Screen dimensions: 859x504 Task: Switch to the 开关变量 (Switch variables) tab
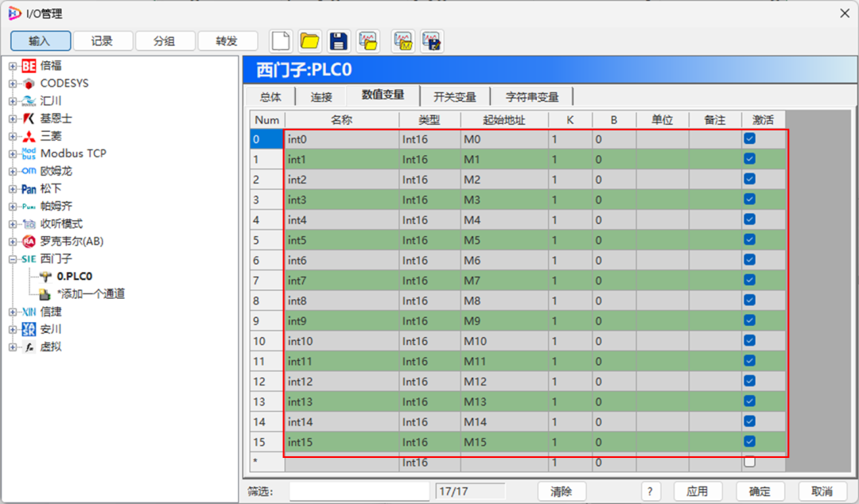pos(455,97)
